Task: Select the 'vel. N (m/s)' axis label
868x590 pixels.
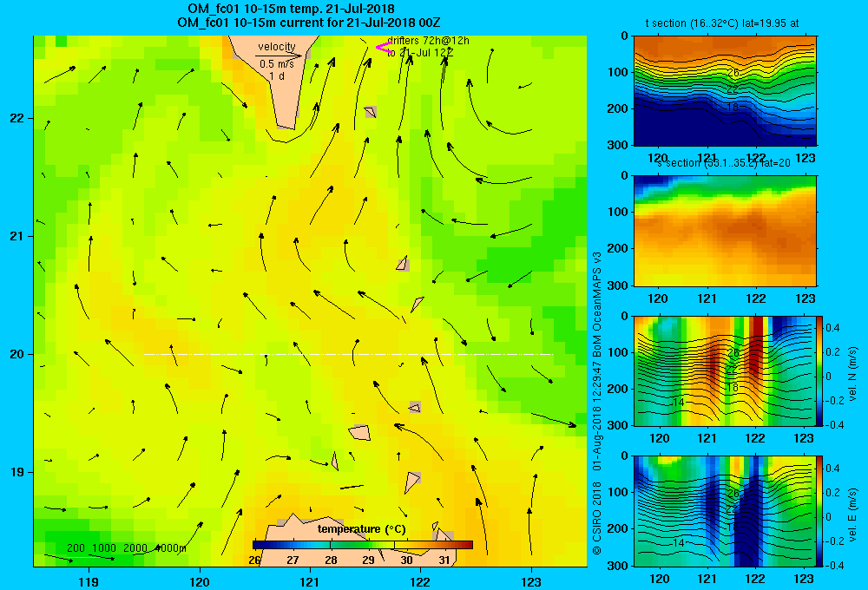Action: [853, 374]
